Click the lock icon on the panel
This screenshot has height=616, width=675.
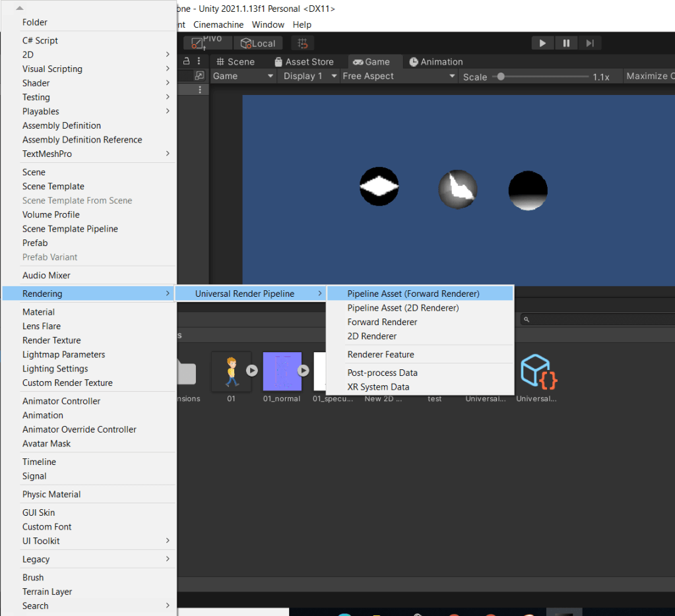point(186,61)
